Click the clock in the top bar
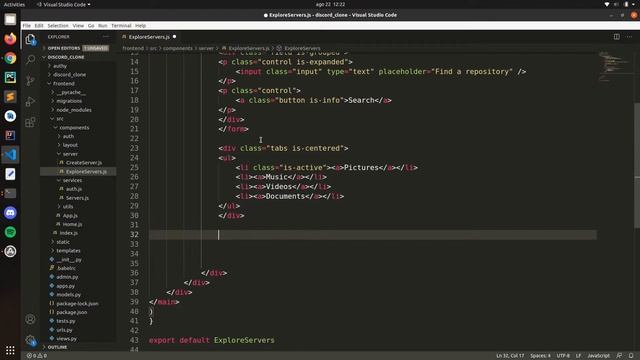 [330, 4]
